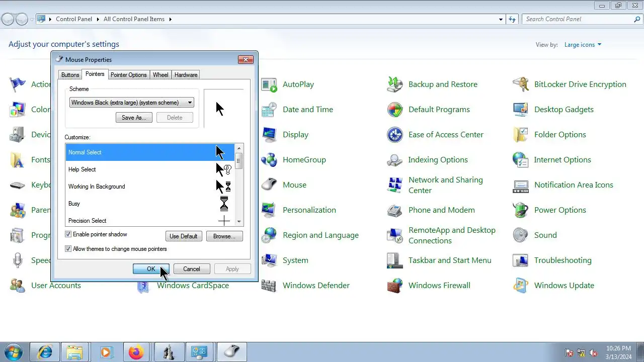Expand the Control Panel breadcrumb arrow

98,19
